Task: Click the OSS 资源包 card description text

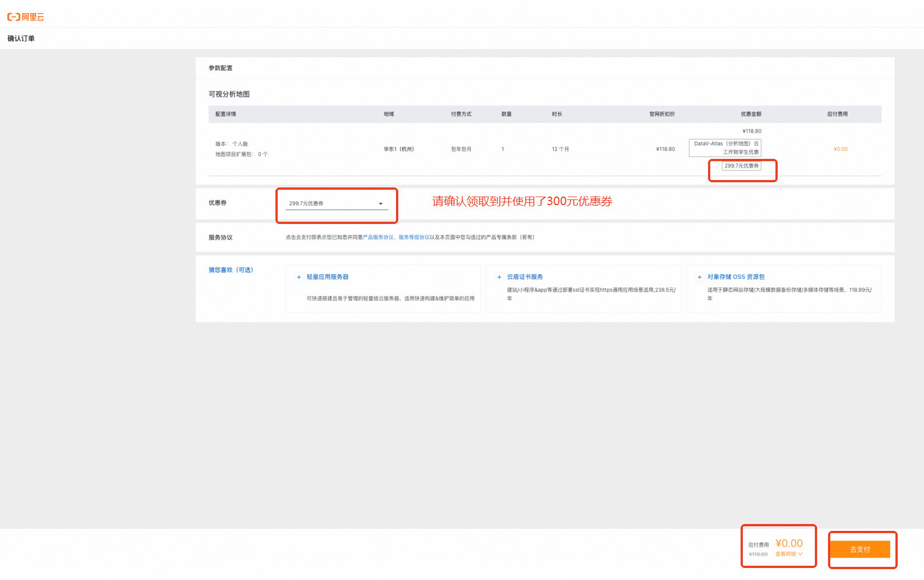Action: pos(790,294)
